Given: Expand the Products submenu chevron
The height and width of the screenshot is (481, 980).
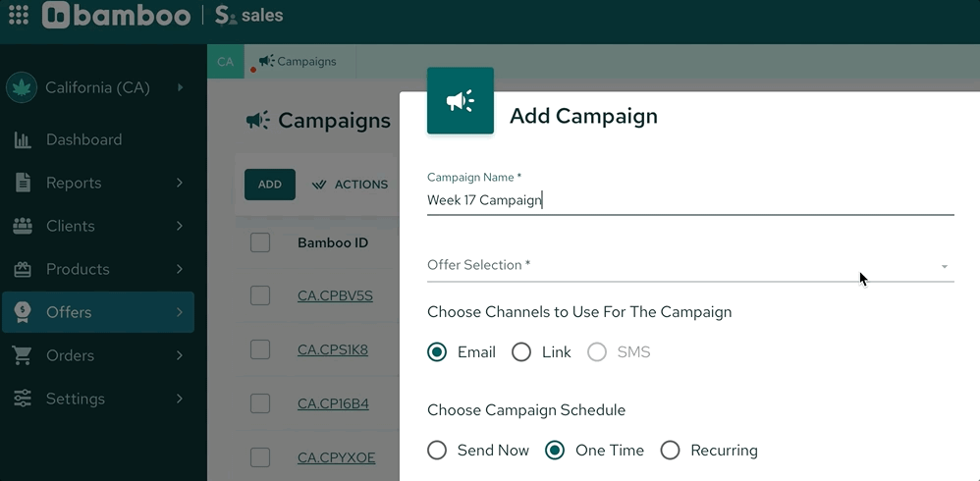Looking at the screenshot, I should [x=180, y=269].
